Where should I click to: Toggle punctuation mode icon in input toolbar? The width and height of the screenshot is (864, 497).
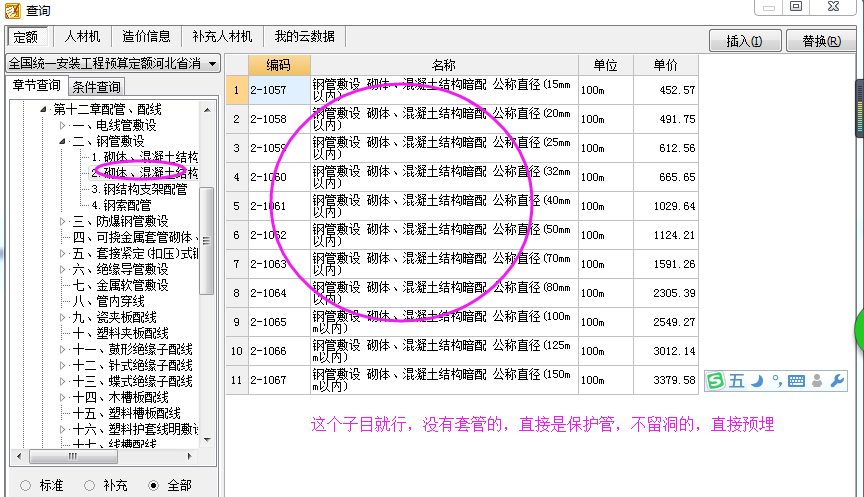[x=777, y=381]
